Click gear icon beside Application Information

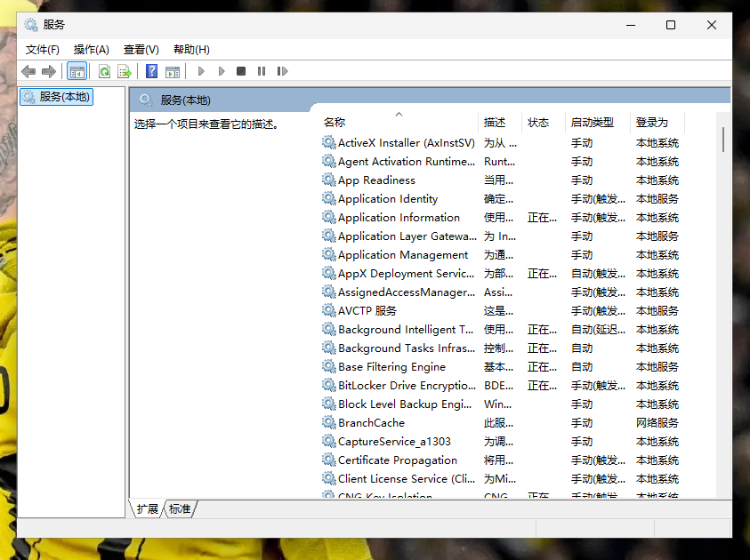(328, 217)
